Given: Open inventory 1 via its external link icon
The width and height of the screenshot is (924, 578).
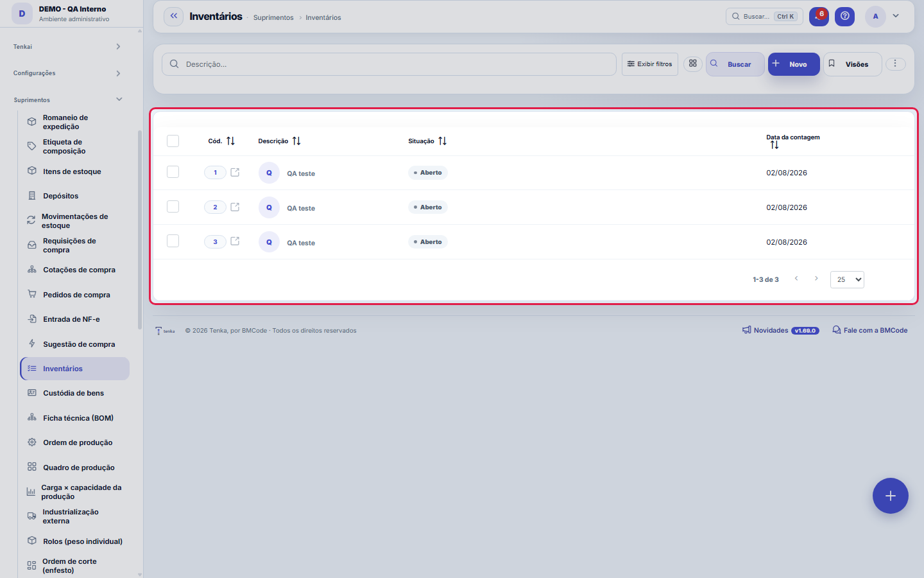Looking at the screenshot, I should click(235, 172).
